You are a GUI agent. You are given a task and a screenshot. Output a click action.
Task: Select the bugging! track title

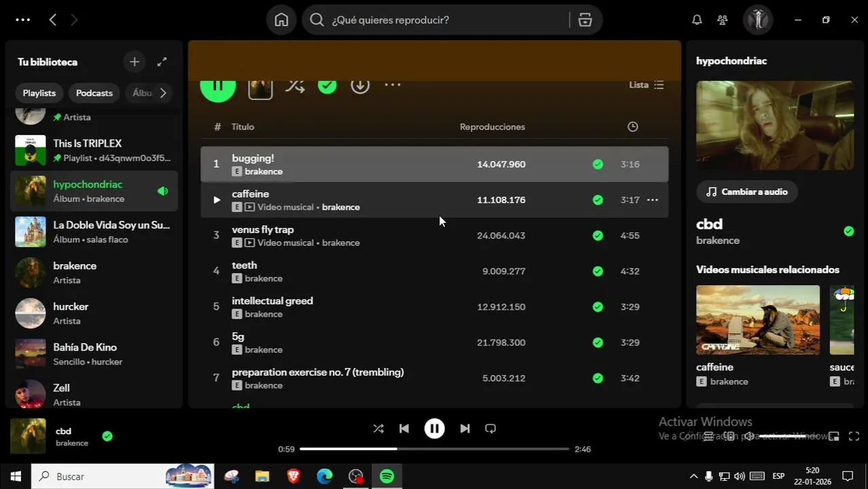[x=253, y=158]
